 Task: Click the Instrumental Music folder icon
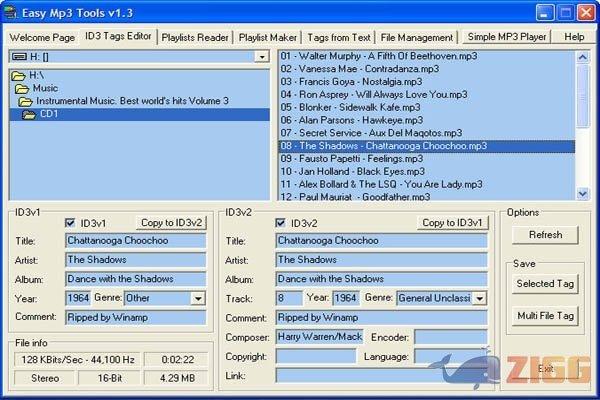[27, 101]
